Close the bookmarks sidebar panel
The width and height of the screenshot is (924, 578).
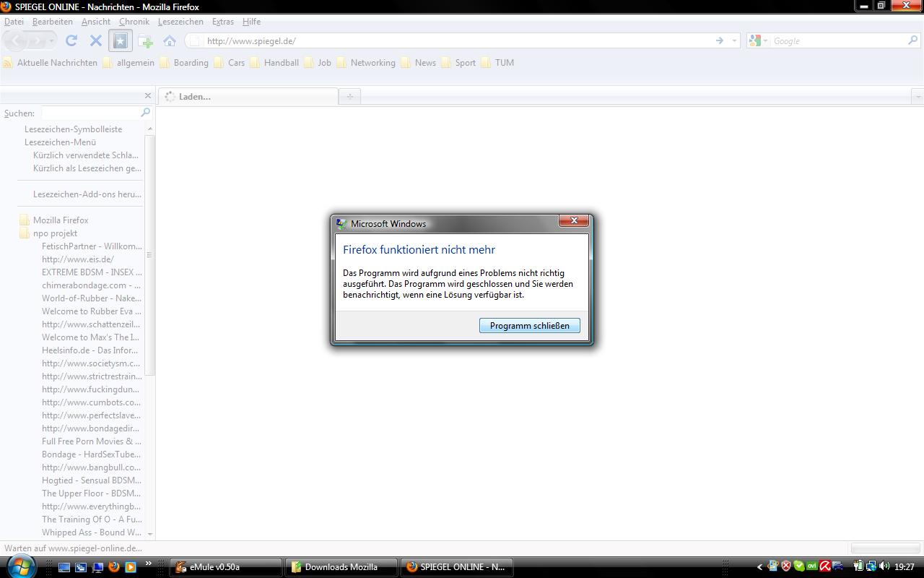pyautogui.click(x=148, y=96)
